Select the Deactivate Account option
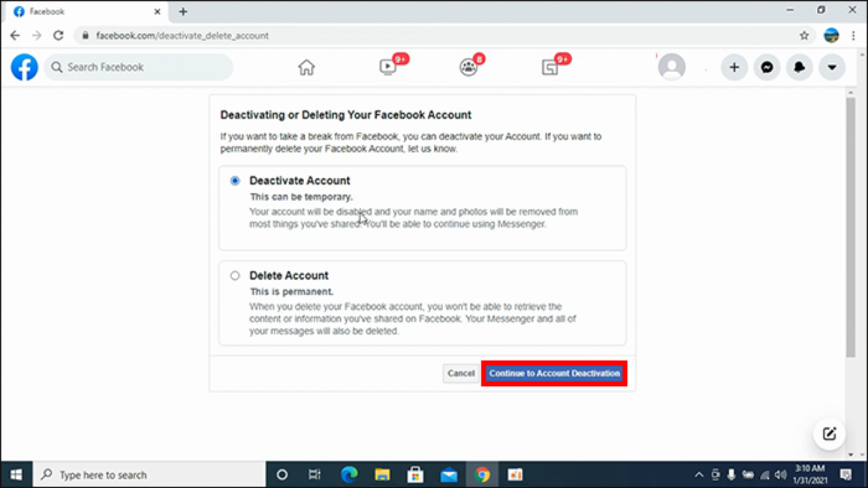This screenshot has width=868, height=488. [x=235, y=180]
